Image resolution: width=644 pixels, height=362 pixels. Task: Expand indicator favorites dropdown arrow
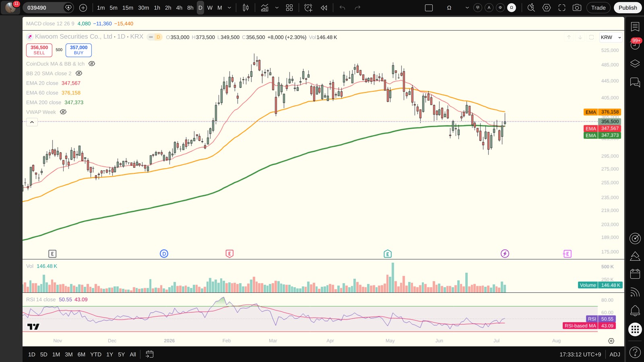click(x=277, y=8)
